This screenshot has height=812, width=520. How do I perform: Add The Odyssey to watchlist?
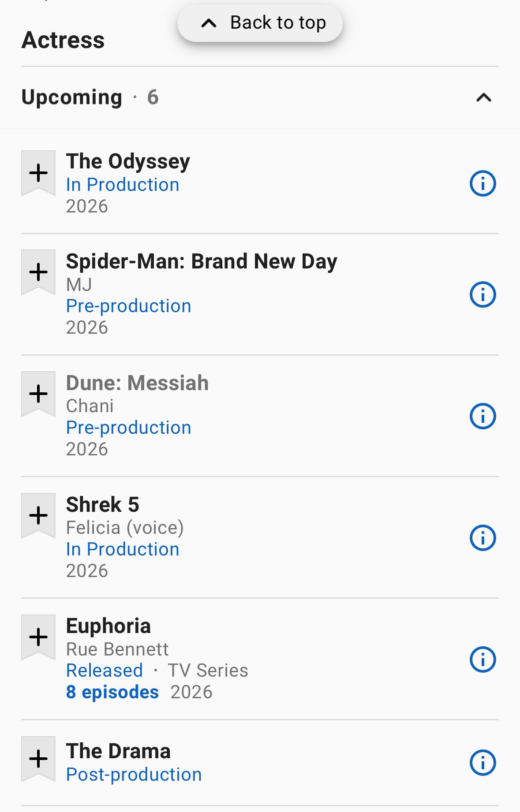point(38,172)
